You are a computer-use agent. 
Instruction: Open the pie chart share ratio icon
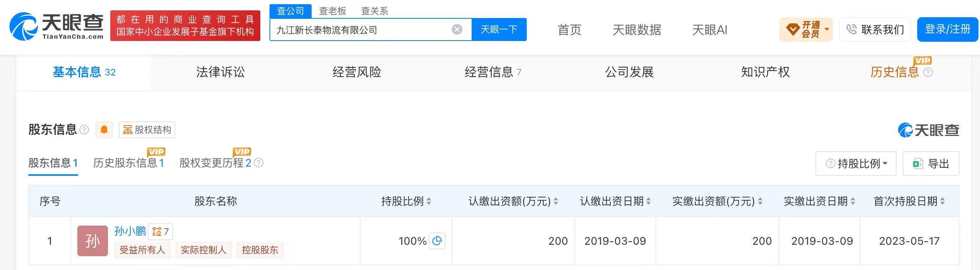point(437,241)
